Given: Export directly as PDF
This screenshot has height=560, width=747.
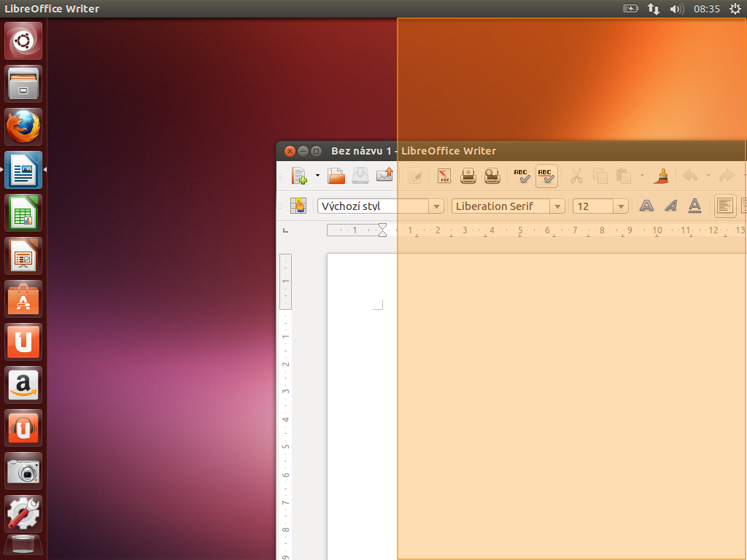Looking at the screenshot, I should [x=444, y=176].
